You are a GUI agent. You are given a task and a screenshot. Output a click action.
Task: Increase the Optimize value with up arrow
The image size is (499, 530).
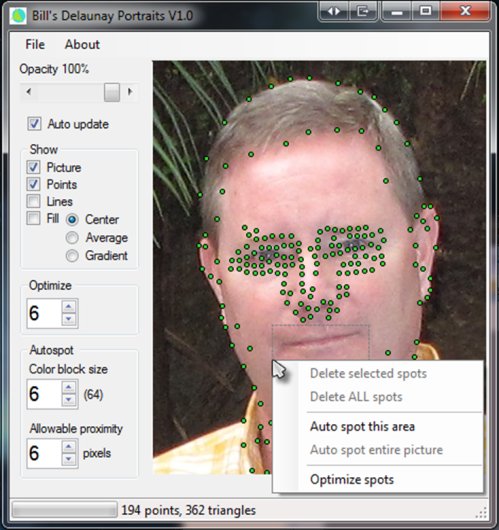tap(69, 307)
